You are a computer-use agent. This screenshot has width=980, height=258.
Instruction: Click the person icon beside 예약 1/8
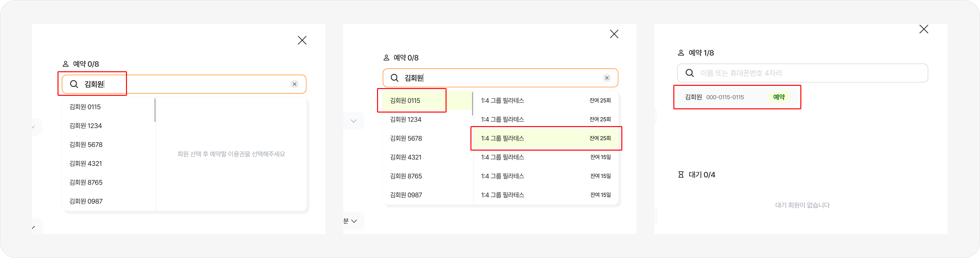(681, 53)
